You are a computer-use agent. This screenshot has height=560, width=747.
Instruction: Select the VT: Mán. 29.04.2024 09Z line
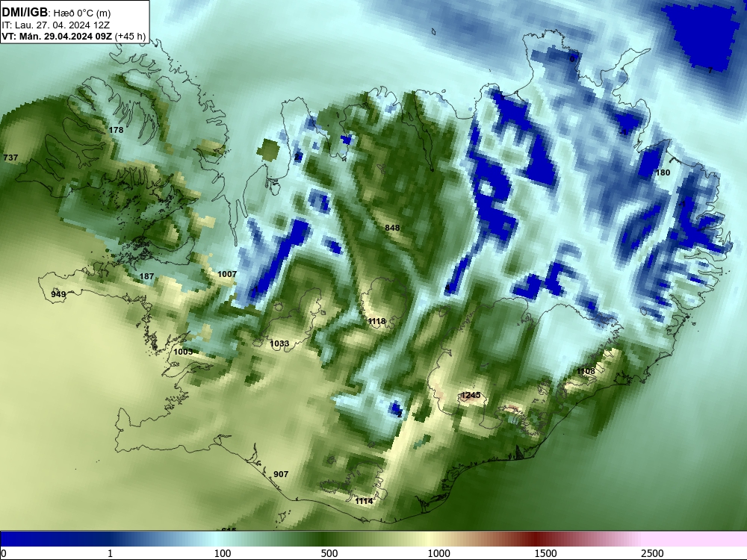click(59, 36)
